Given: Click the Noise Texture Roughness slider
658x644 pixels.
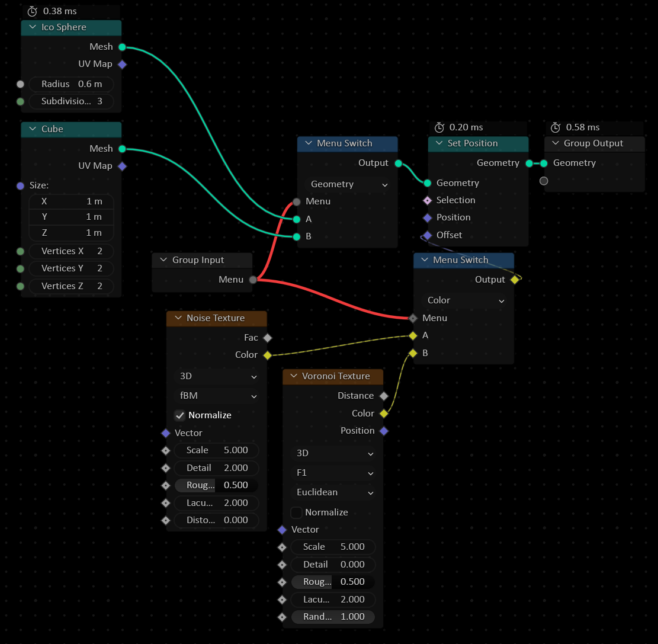Looking at the screenshot, I should 217,485.
